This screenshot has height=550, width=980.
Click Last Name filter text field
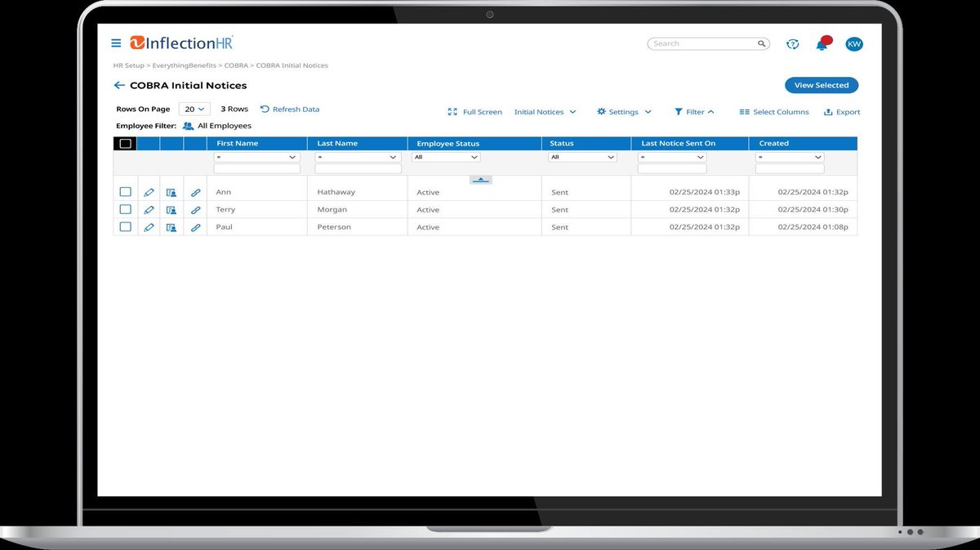coord(358,169)
